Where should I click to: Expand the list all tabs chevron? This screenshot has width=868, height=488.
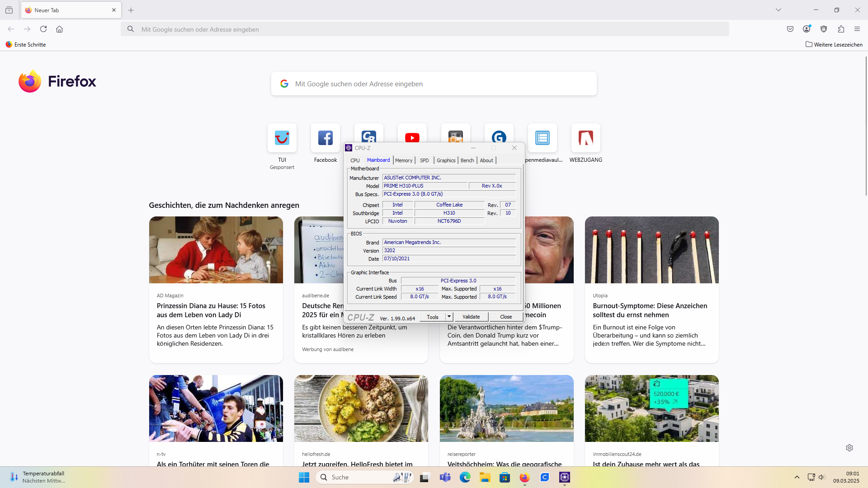point(778,10)
